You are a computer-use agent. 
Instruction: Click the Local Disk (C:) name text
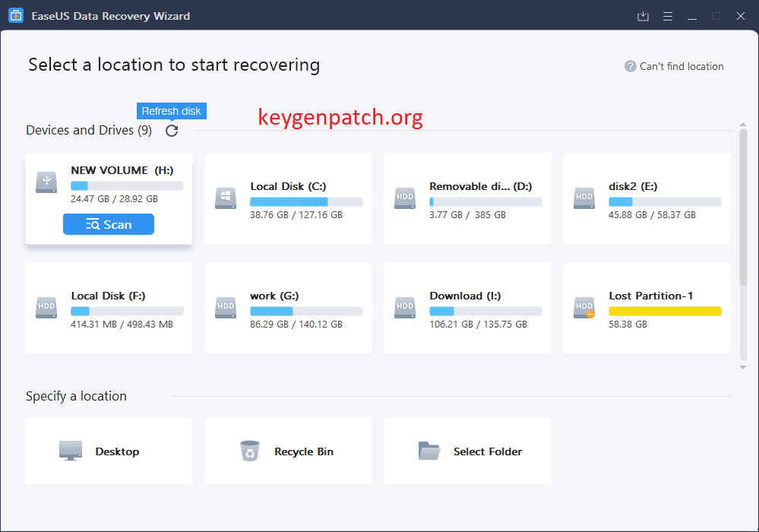pos(288,186)
